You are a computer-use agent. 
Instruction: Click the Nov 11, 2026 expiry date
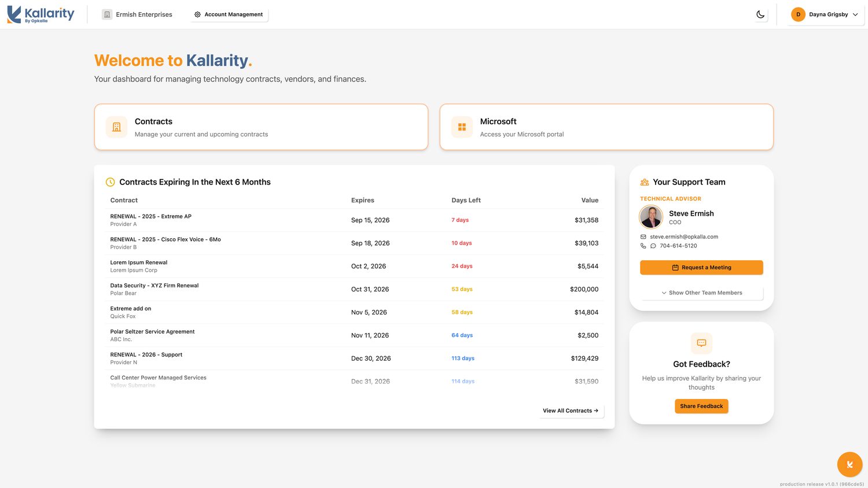click(370, 335)
